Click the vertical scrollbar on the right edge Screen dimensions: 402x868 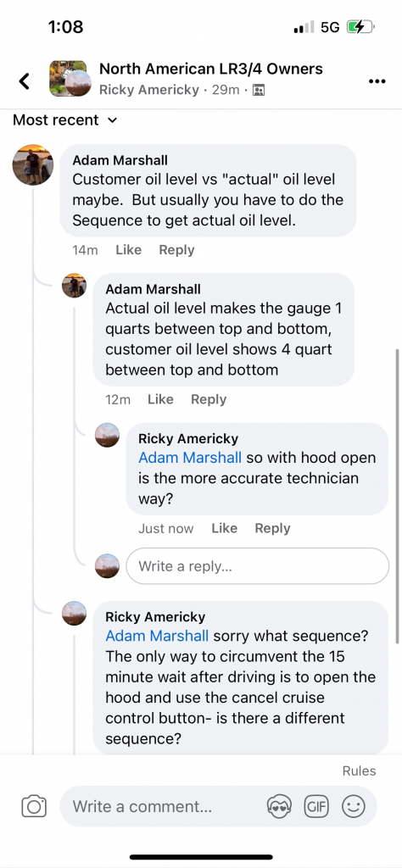398,497
